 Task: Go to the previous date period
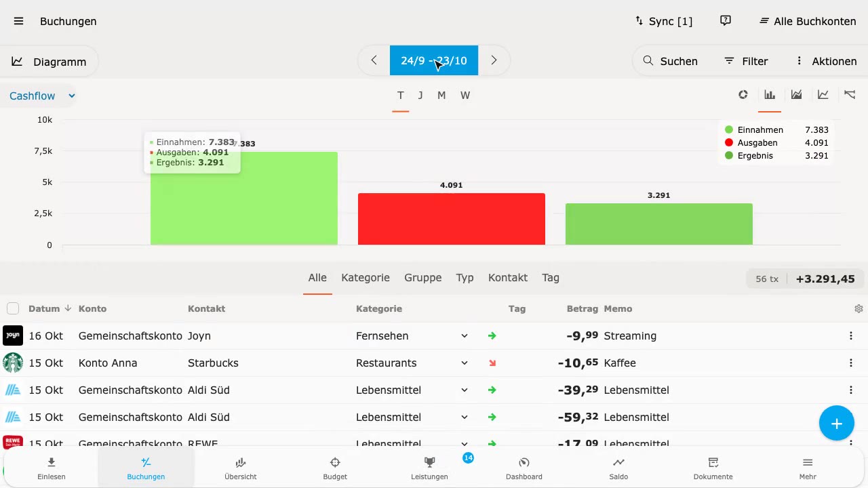click(x=374, y=60)
